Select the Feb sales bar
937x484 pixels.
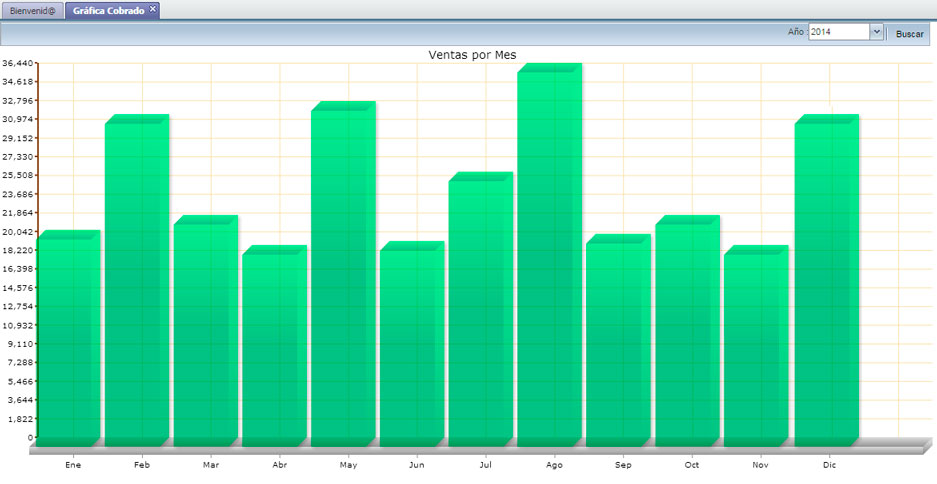click(x=135, y=283)
